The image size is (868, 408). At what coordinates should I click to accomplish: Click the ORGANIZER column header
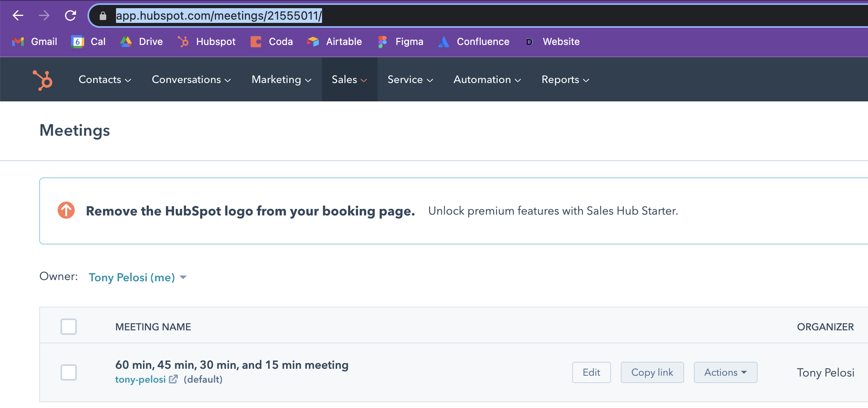coord(825,327)
